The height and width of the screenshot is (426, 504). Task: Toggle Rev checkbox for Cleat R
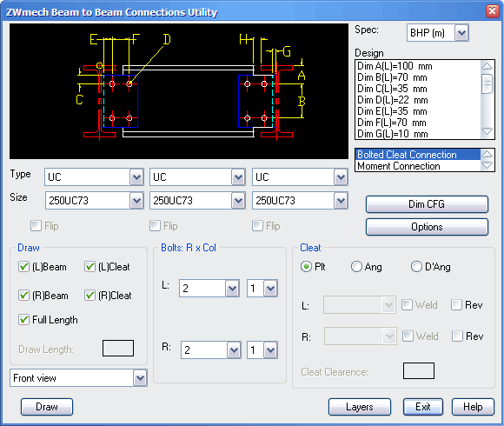(x=457, y=336)
